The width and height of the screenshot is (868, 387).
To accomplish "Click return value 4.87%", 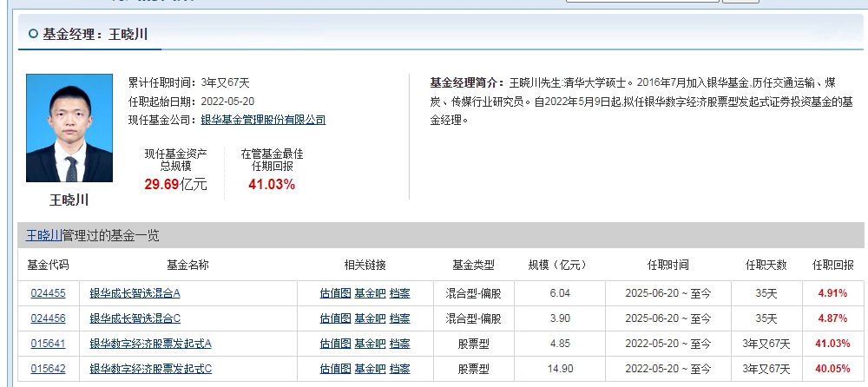I will click(x=832, y=318).
